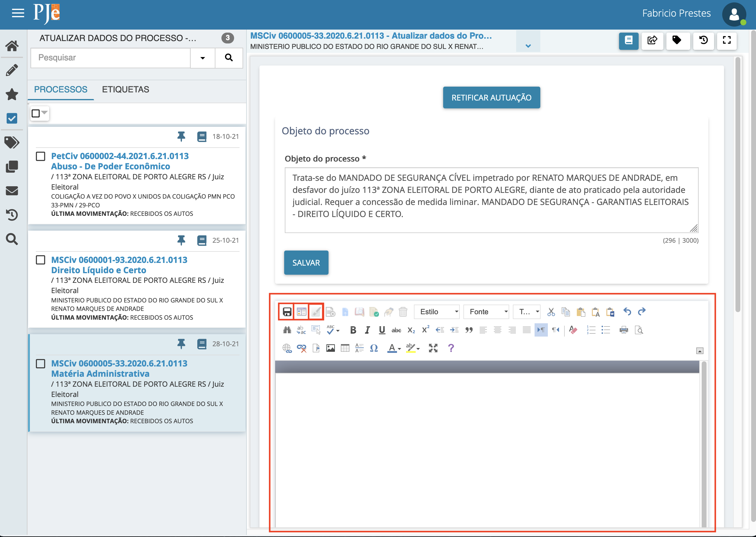Open the star favorites icon in the sidebar

tap(12, 94)
